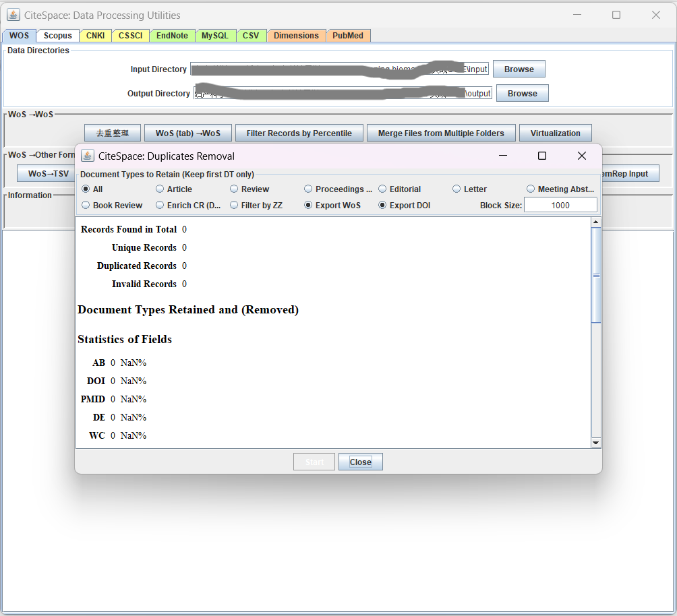
Task: Open the MySQL tab
Action: coord(215,36)
